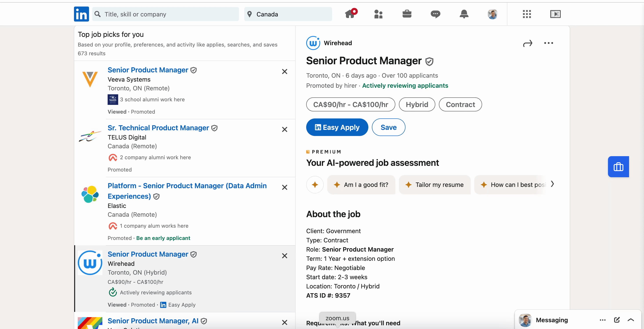
Task: Open the profile photo menu in navbar
Action: 492,14
